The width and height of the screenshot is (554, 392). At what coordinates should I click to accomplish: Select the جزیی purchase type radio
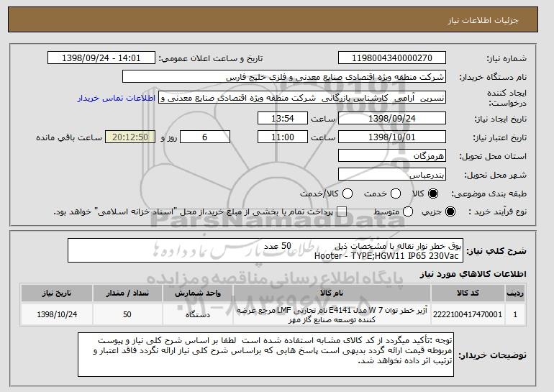pos(450,212)
